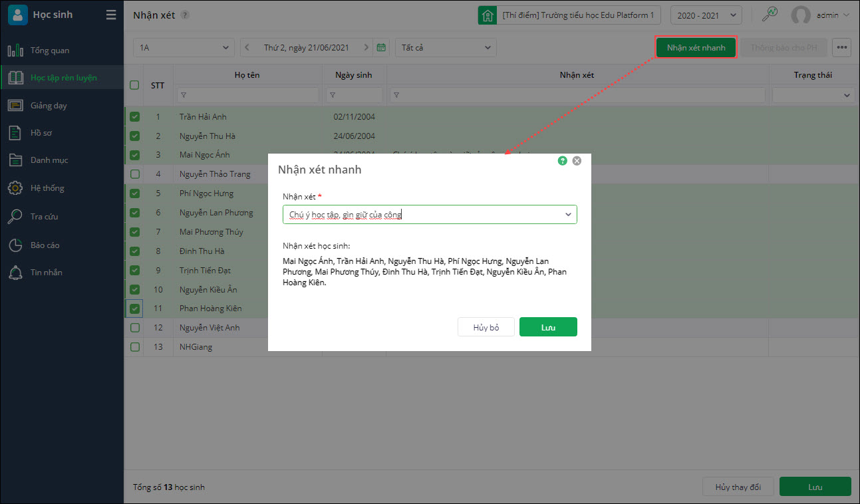Expand the class 1A dropdown

pos(184,47)
